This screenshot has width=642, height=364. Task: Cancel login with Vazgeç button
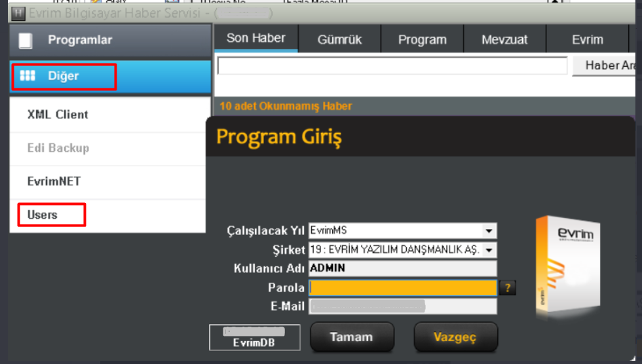456,337
